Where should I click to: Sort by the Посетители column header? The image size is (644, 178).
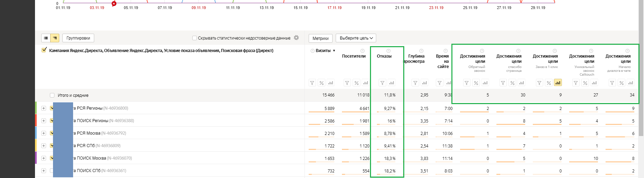[x=354, y=56]
